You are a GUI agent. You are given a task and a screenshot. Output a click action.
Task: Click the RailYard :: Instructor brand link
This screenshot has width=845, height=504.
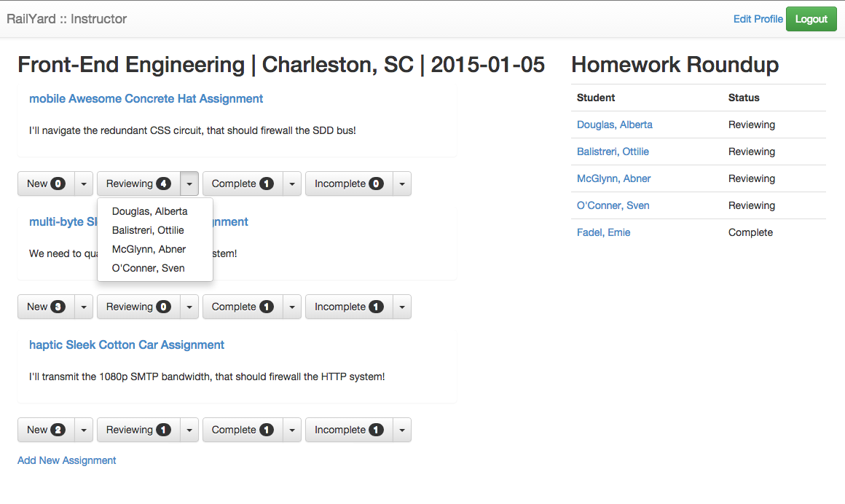(66, 19)
